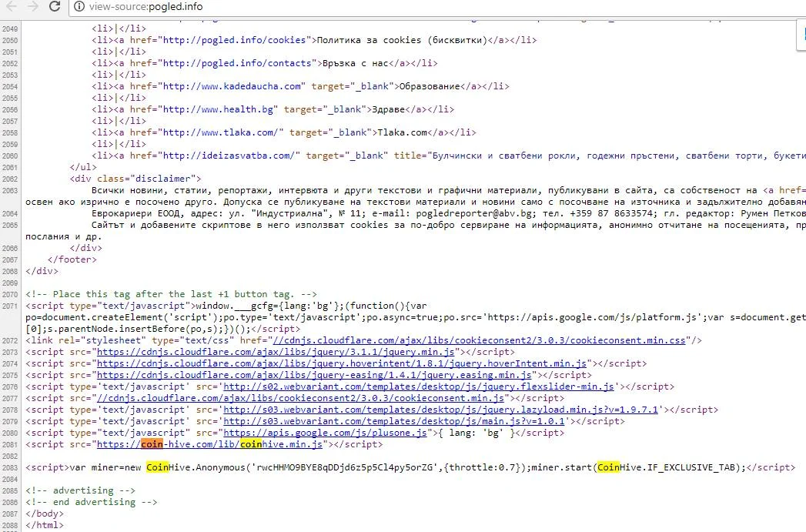
Task: Open the coinhive.min.js script link
Action: (x=209, y=445)
